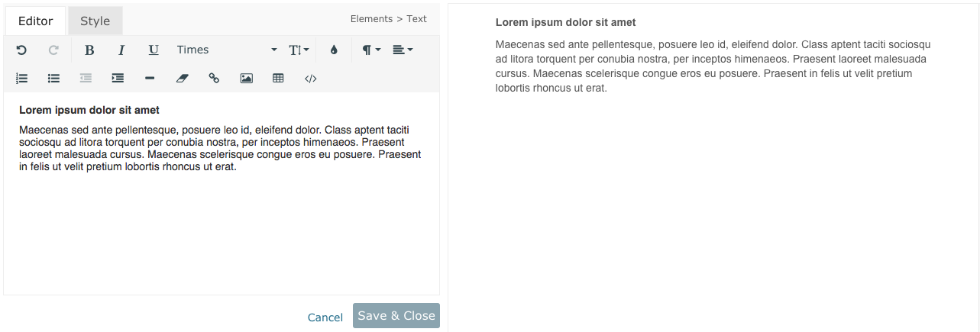Insert an image into the text
This screenshot has width=980, height=332.
[246, 78]
